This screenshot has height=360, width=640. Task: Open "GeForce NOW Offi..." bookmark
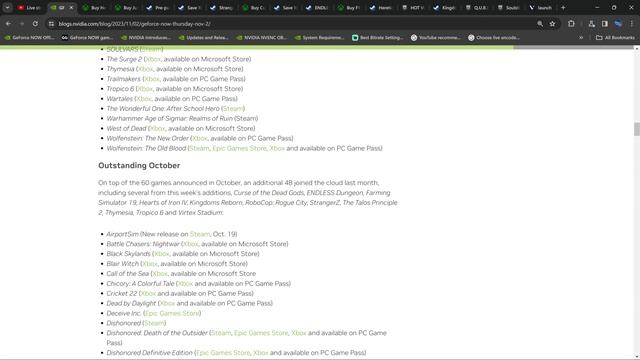pyautogui.click(x=29, y=38)
